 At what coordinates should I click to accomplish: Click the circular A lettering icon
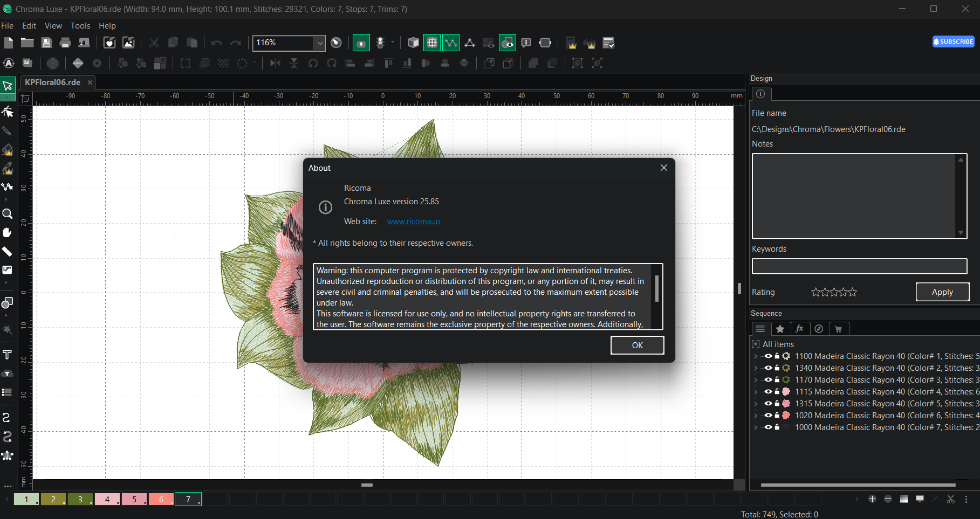(9, 63)
